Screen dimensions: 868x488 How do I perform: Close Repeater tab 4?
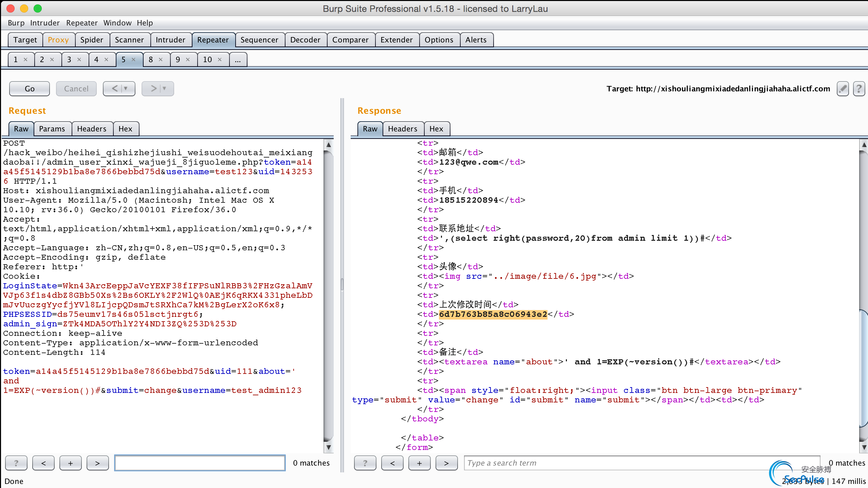106,59
